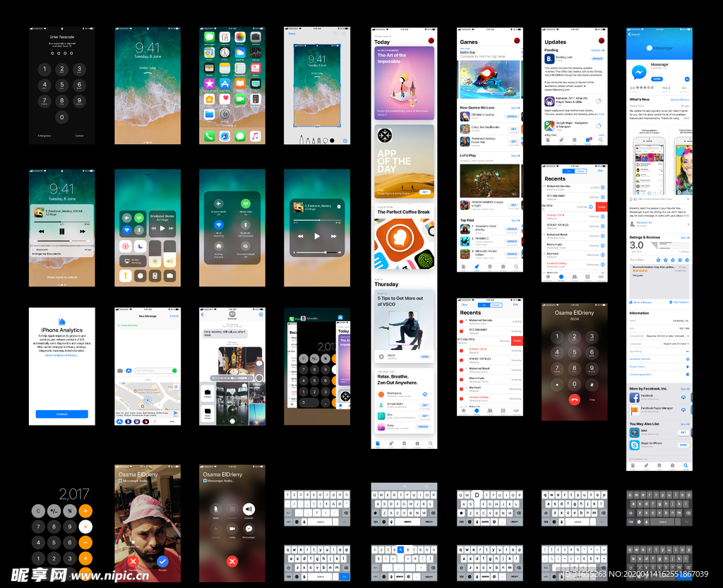This screenshot has height=588, width=723.
Task: Go back with chevron in Messages conversation
Action: [203, 315]
